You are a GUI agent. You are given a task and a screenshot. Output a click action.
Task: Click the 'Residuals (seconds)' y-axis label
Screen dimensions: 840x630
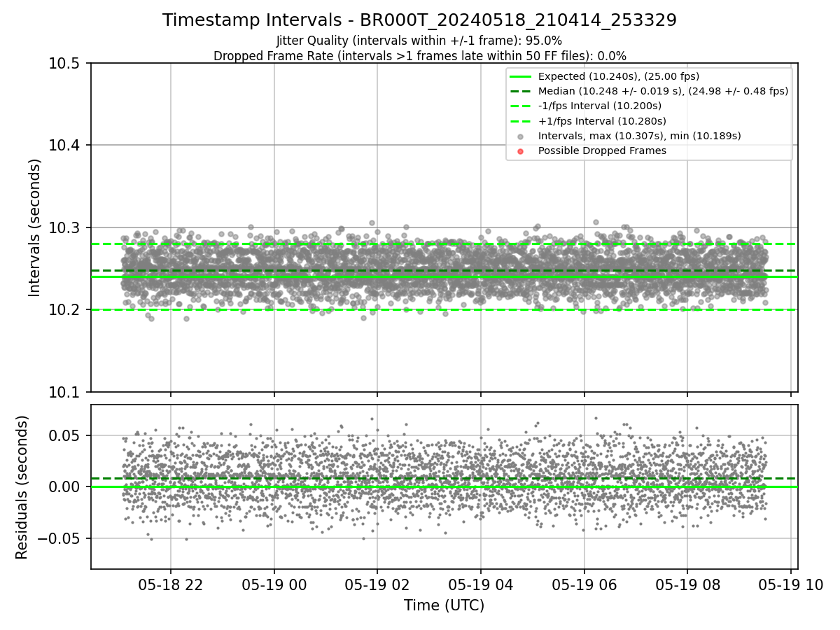(22, 487)
